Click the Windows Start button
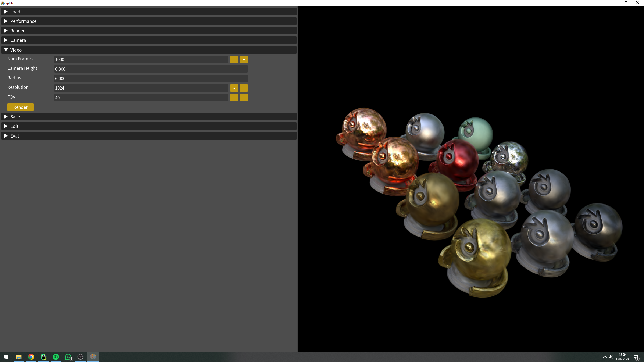The width and height of the screenshot is (644, 362). (x=6, y=357)
